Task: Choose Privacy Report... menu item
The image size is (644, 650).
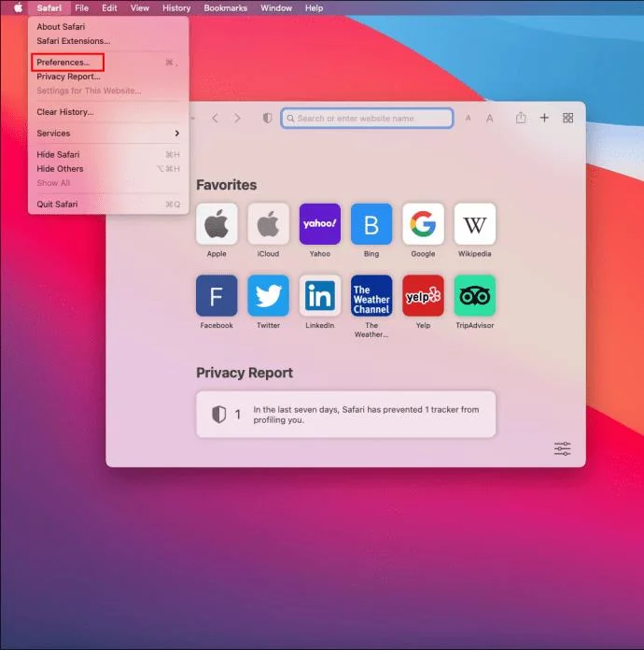Action: point(107,77)
